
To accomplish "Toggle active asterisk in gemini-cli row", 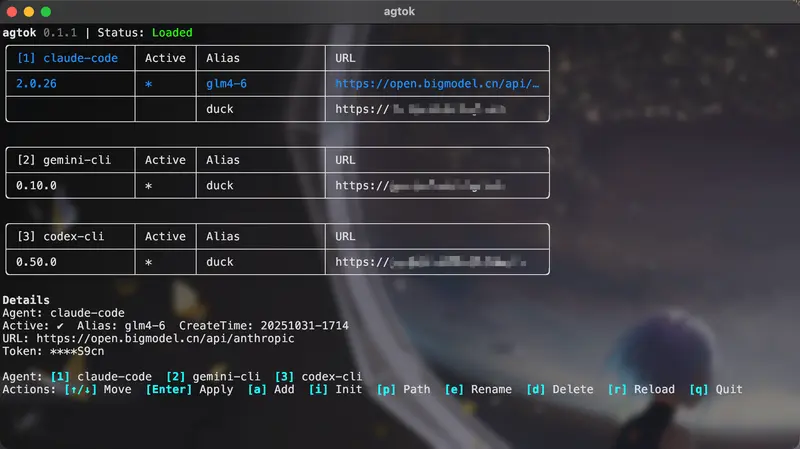I will click(149, 186).
